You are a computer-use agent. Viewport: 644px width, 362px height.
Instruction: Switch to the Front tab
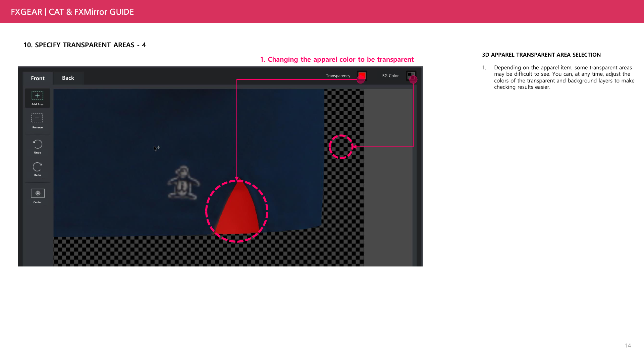pyautogui.click(x=38, y=78)
